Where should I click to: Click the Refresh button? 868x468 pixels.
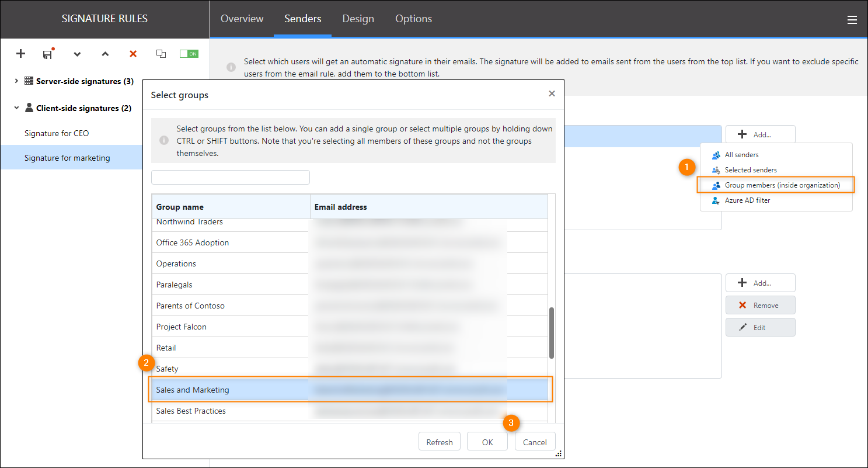click(x=439, y=442)
